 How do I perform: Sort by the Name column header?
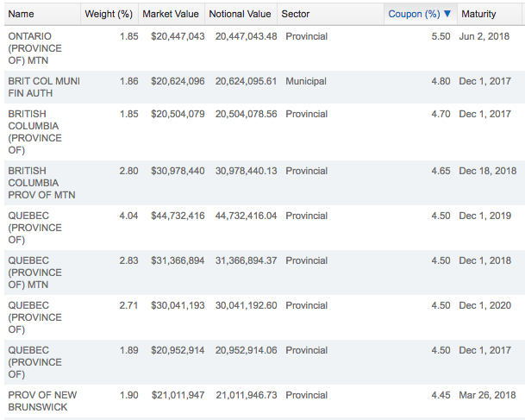tap(21, 14)
